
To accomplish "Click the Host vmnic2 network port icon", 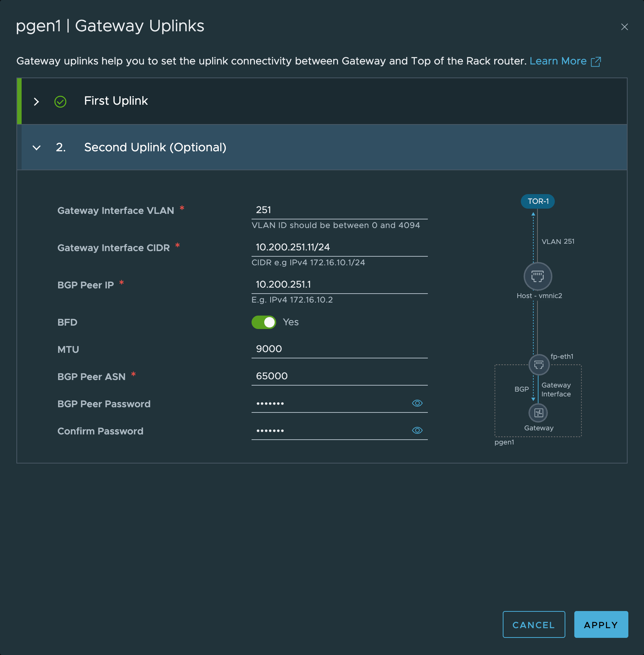I will 537,276.
